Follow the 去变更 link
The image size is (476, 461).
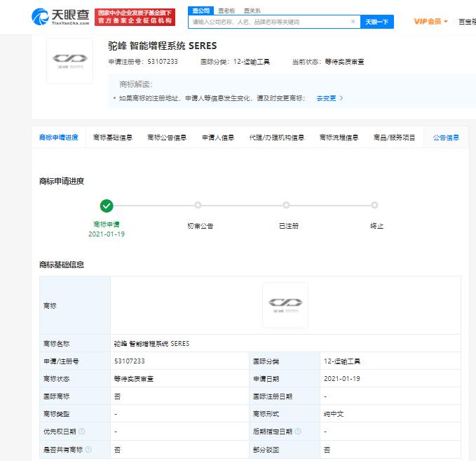[x=326, y=98]
